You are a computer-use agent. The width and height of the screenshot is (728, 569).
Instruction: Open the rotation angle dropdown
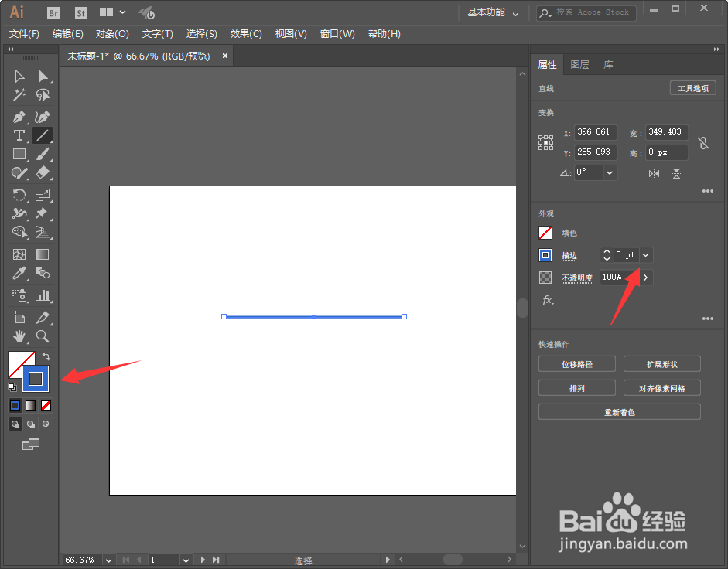[x=610, y=172]
